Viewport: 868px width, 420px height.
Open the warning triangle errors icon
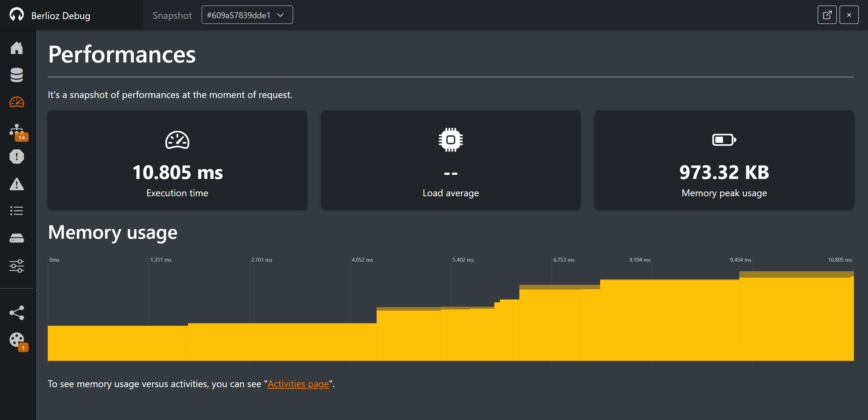[16, 184]
